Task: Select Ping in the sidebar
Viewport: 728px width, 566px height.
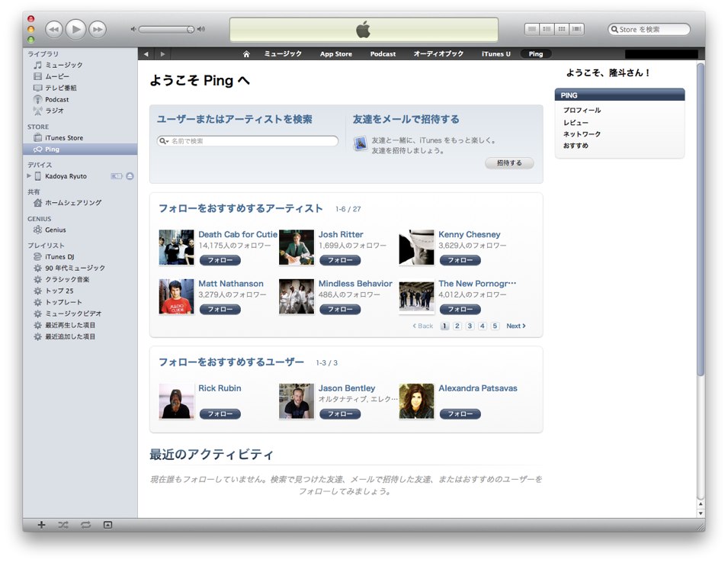Action: (x=80, y=150)
